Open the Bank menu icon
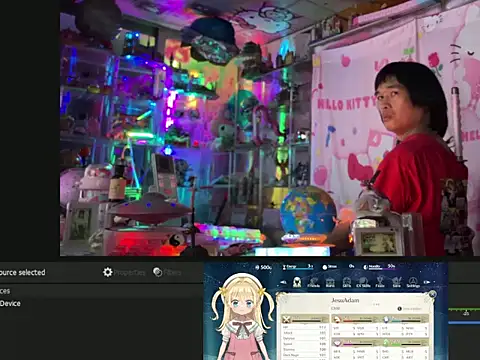Viewport: 480px width, 360px height. 330,283
